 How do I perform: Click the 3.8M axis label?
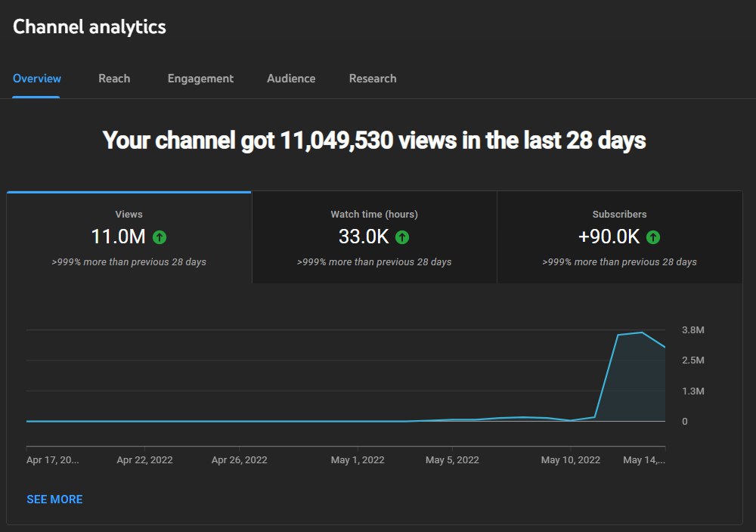pyautogui.click(x=692, y=330)
